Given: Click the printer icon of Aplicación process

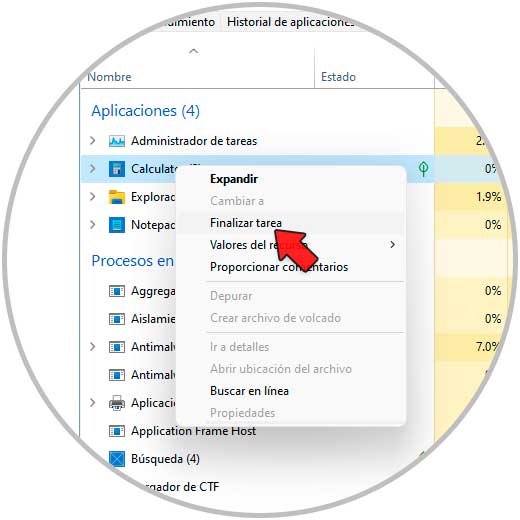Looking at the screenshot, I should pyautogui.click(x=117, y=403).
